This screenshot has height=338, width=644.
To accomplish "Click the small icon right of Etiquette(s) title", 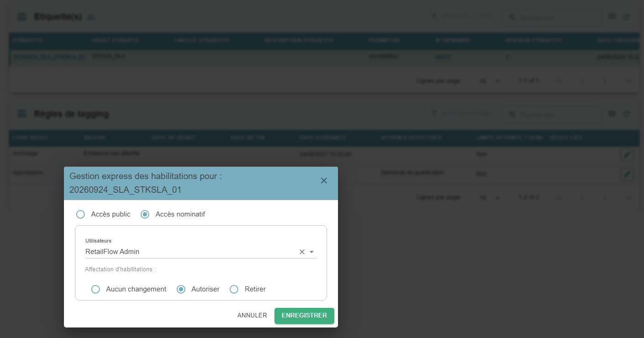I will [x=91, y=17].
